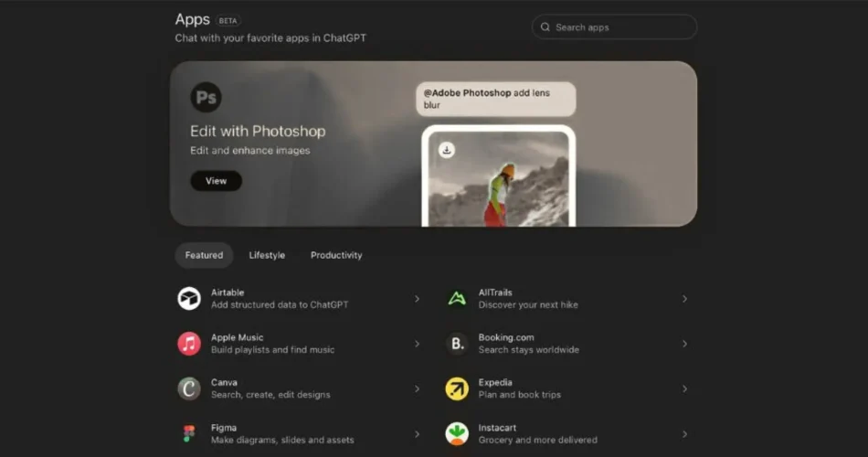Open the Instacart carrot icon
Screen dimensions: 868x457
click(x=457, y=433)
